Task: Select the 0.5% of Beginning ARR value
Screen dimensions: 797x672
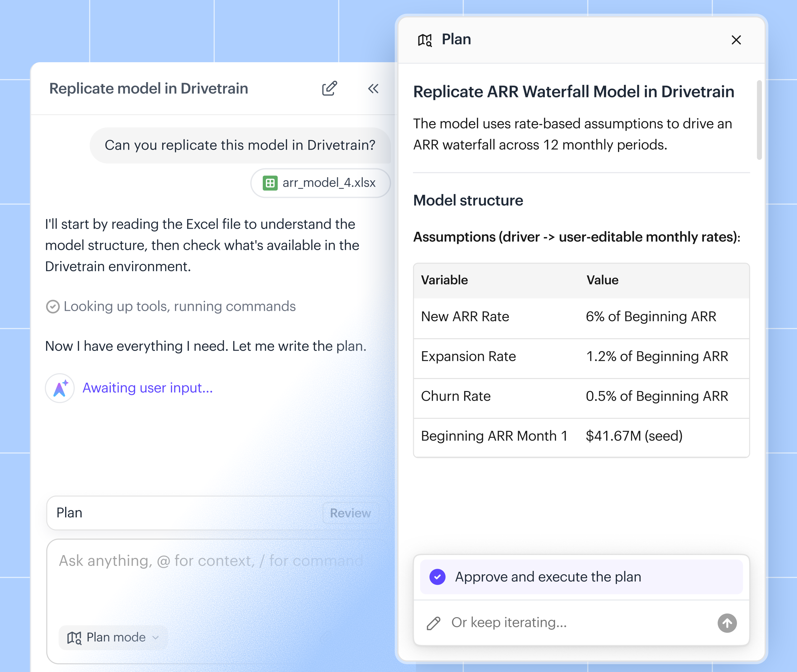Action: 657,396
